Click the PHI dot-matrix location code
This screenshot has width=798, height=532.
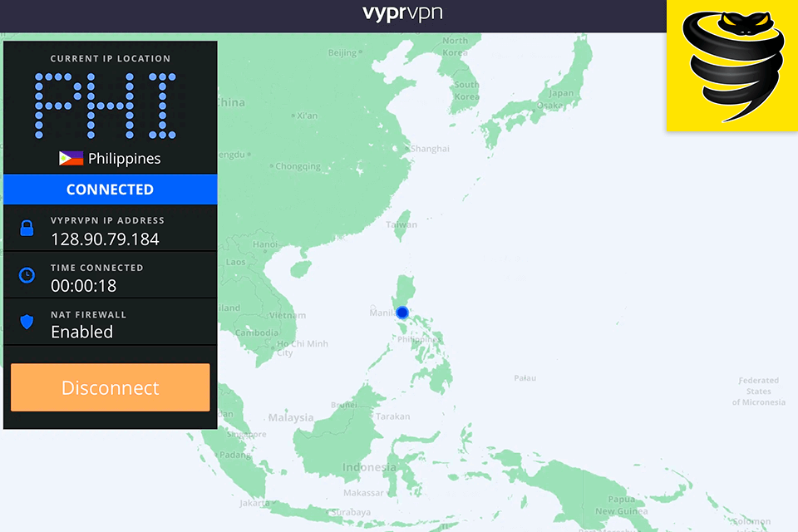coord(106,106)
